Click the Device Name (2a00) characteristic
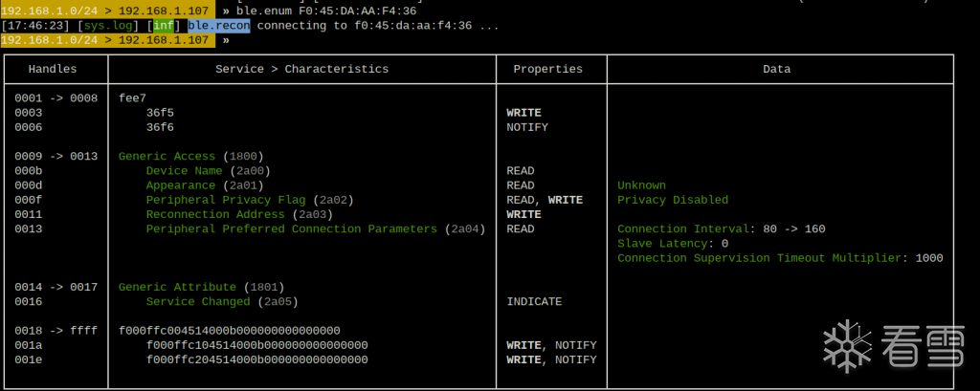Viewport: 980px width, 391px height. tap(209, 171)
